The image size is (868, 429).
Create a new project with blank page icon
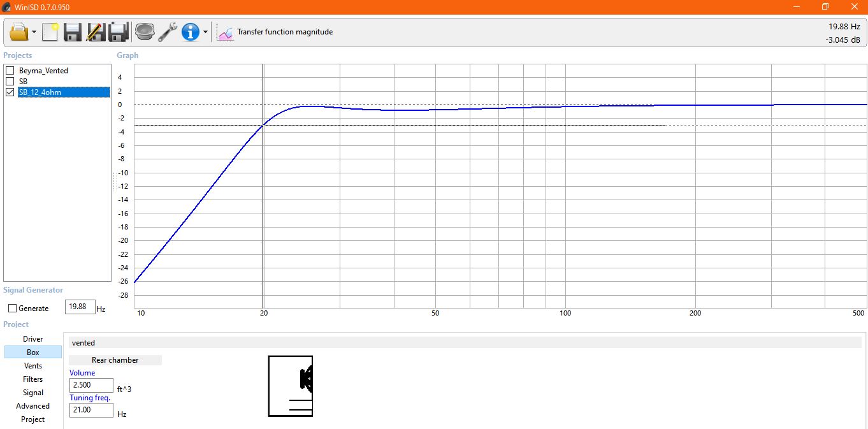tap(50, 31)
